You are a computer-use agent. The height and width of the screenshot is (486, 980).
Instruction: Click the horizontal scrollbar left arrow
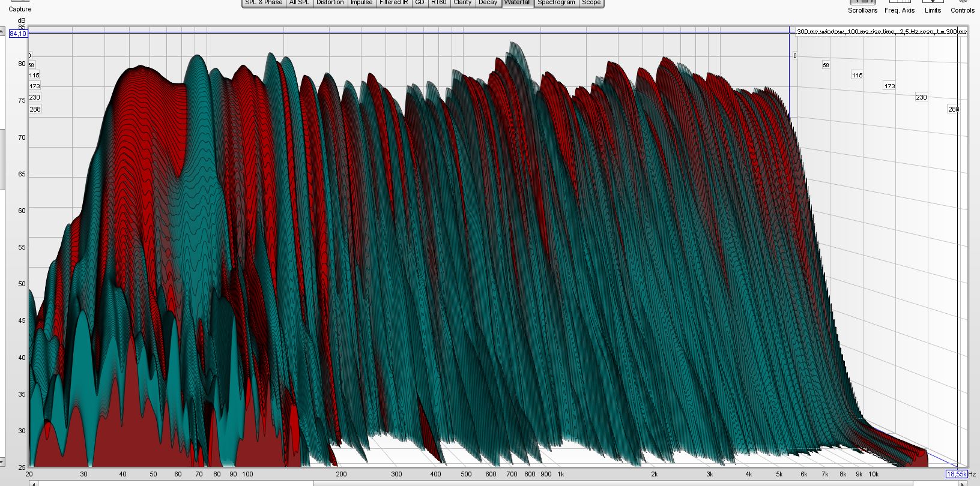(x=33, y=482)
